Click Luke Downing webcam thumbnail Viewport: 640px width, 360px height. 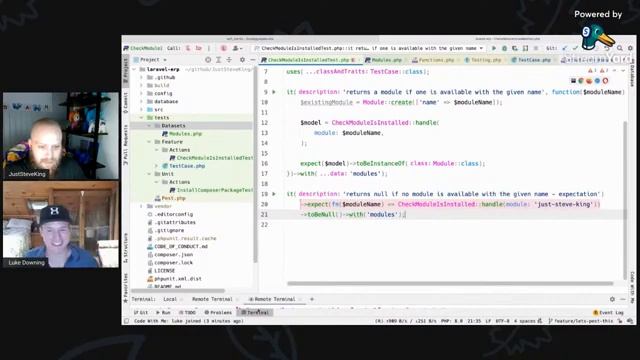61,225
